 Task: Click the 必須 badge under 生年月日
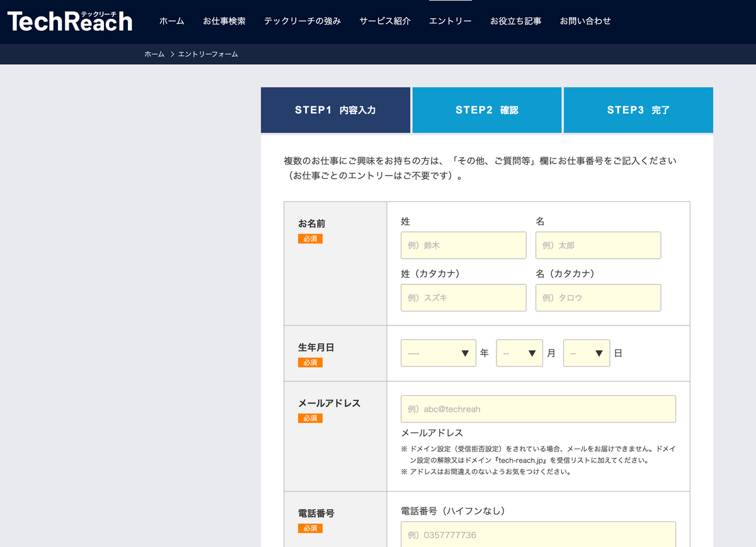(310, 362)
